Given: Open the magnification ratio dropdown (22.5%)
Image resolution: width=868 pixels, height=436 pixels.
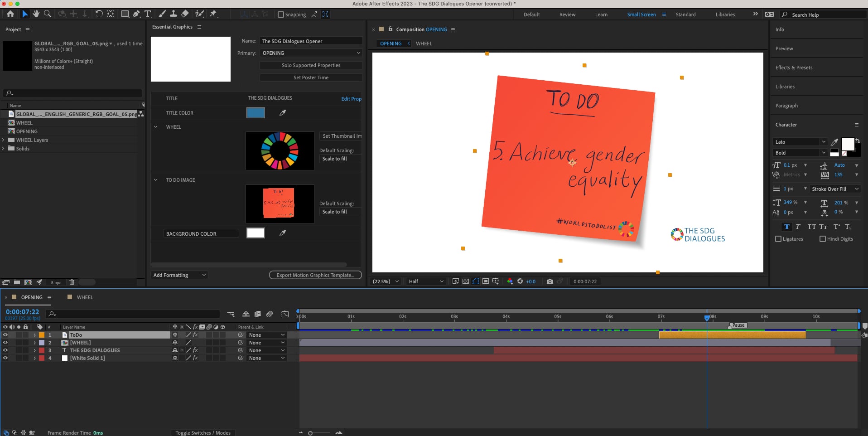Looking at the screenshot, I should point(386,281).
